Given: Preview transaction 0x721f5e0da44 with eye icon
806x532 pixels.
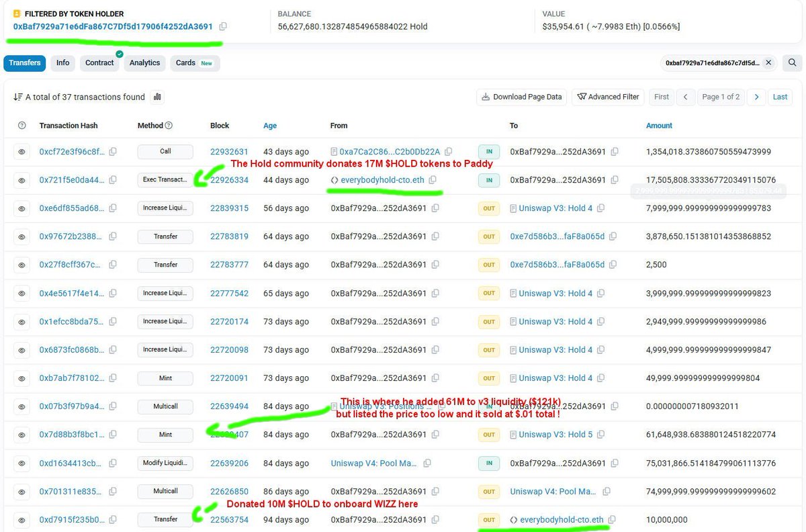Looking at the screenshot, I should 21,180.
